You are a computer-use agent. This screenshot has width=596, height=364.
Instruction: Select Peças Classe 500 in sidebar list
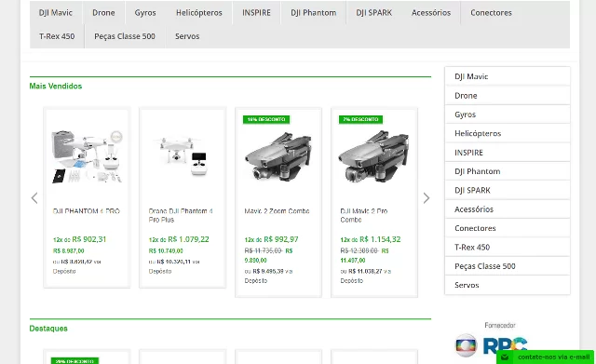pos(508,266)
